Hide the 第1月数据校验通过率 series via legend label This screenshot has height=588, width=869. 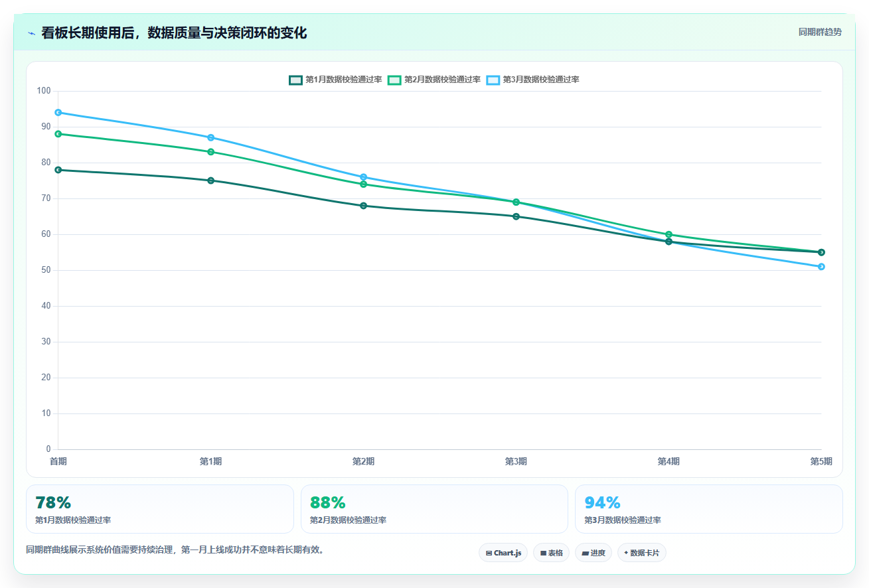coord(343,80)
